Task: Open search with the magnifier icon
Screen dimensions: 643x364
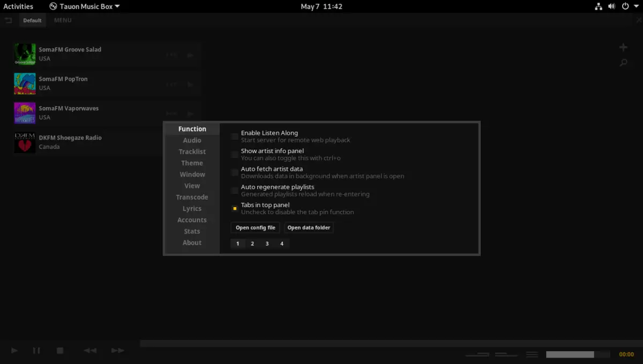Action: [623, 63]
